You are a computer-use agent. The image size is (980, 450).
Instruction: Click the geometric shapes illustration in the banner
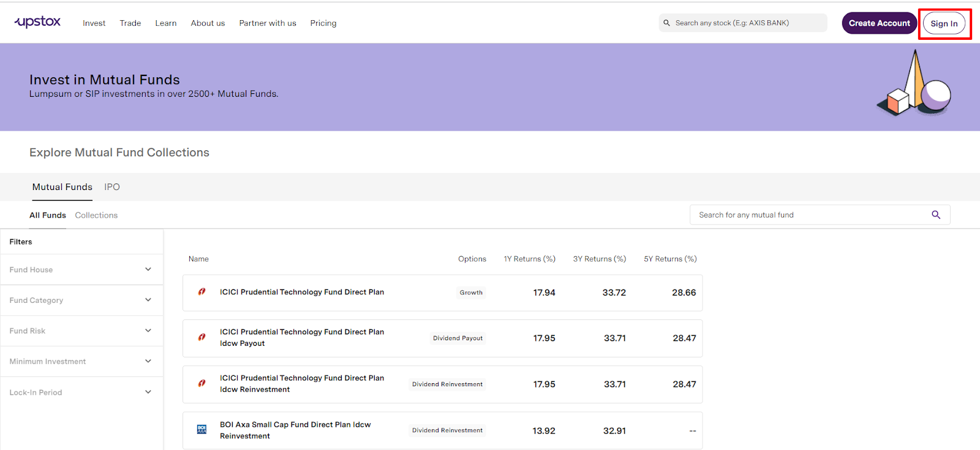point(914,83)
